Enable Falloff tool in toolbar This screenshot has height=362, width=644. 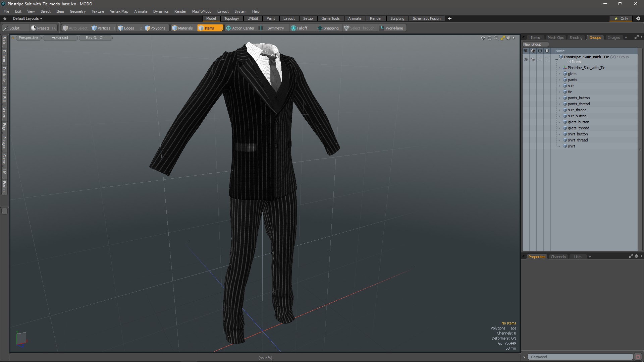click(x=299, y=28)
